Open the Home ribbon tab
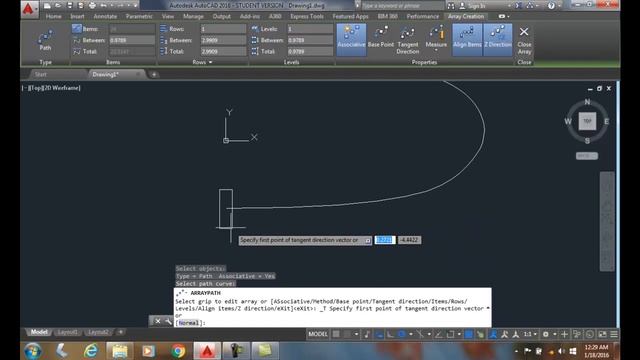The width and height of the screenshot is (640, 360). [53, 16]
